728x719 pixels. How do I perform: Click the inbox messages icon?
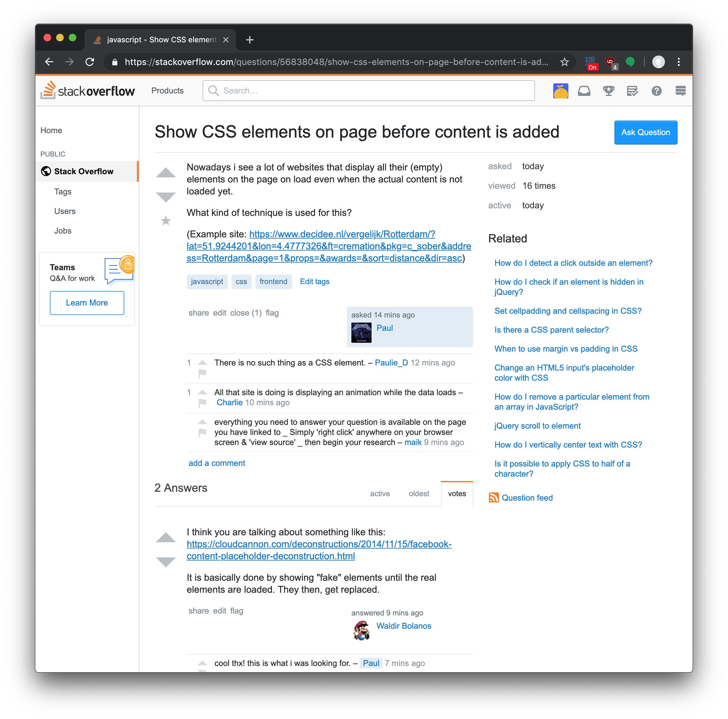tap(584, 91)
